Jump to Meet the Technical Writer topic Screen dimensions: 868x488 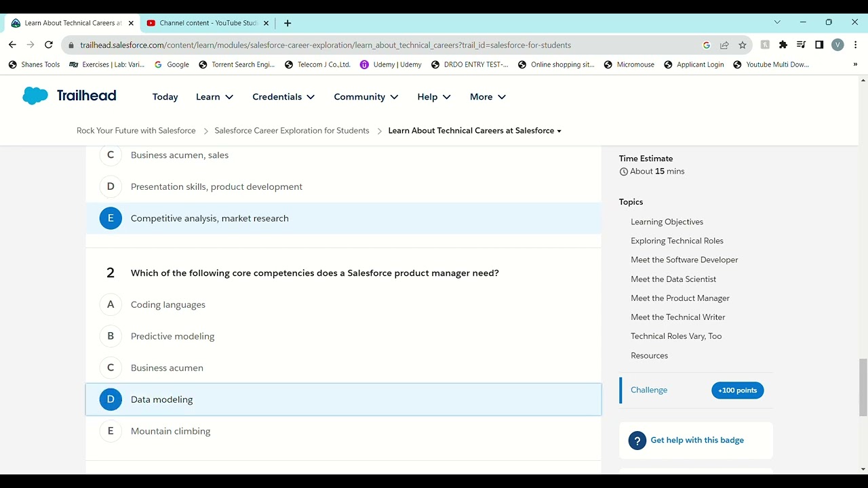tap(678, 317)
